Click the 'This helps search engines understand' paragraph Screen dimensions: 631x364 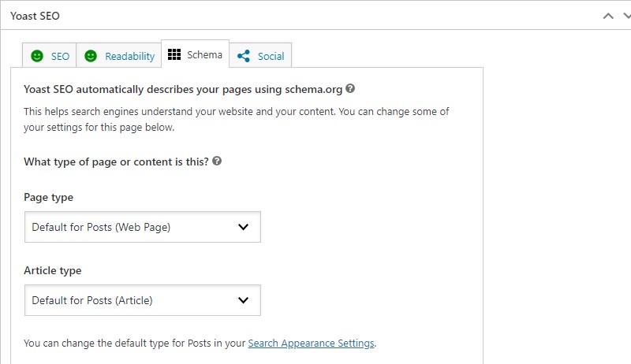point(236,119)
